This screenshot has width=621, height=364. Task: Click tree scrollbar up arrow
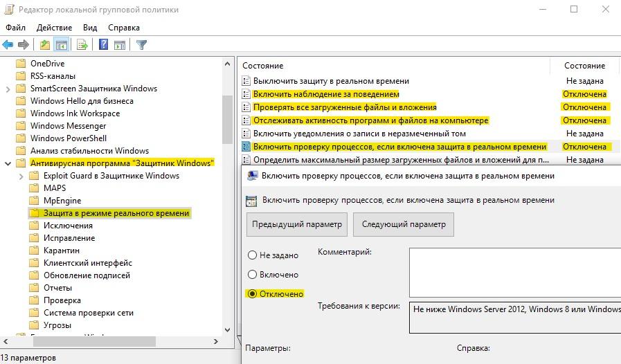227,64
